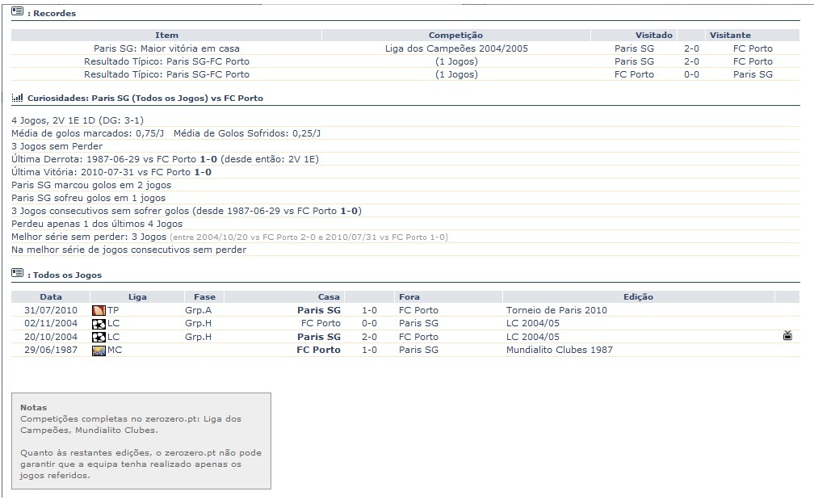
Task: Click the '3 Jogos sem Perder' line
Action: (x=57, y=146)
